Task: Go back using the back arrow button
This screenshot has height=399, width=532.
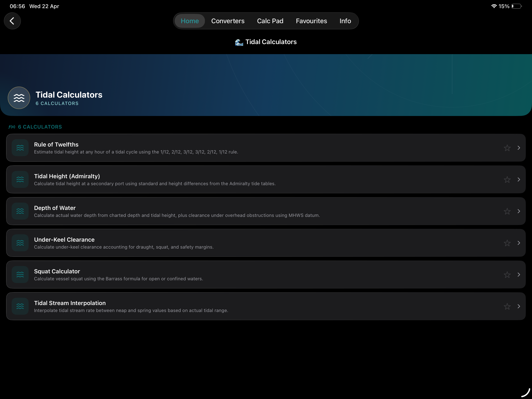Action: [12, 21]
